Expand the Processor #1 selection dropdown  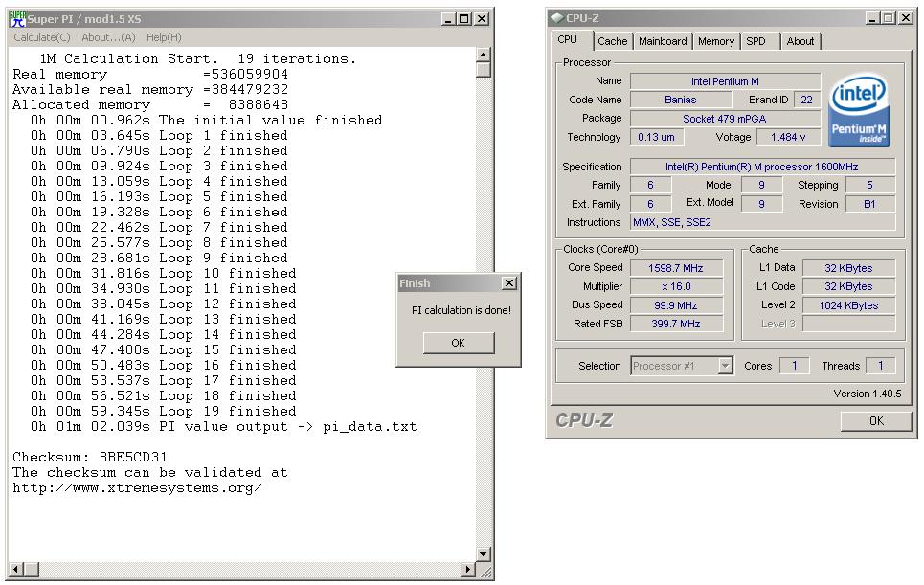726,366
